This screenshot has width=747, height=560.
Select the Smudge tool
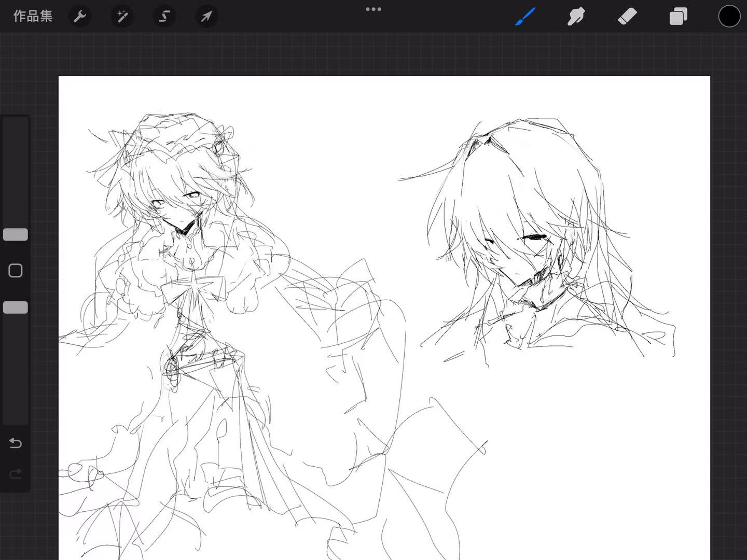tap(576, 16)
